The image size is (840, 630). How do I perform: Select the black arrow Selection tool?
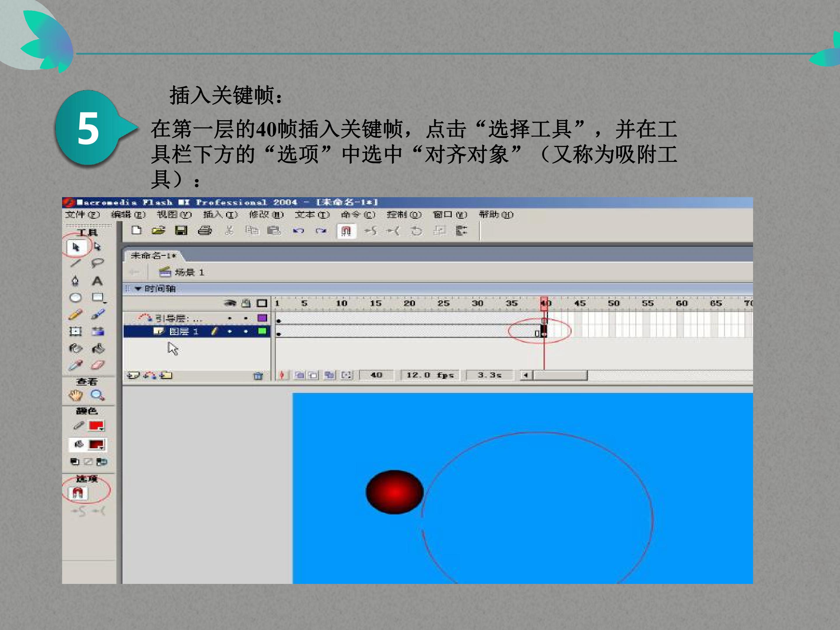pos(76,247)
